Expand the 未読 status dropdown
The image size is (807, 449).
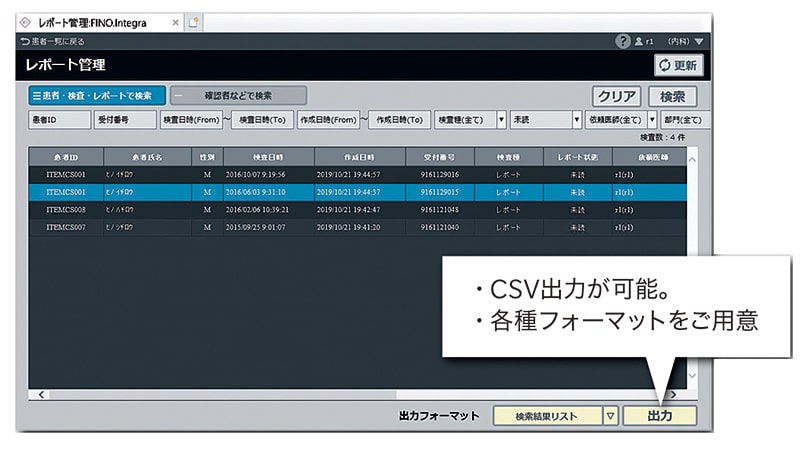coord(577,119)
